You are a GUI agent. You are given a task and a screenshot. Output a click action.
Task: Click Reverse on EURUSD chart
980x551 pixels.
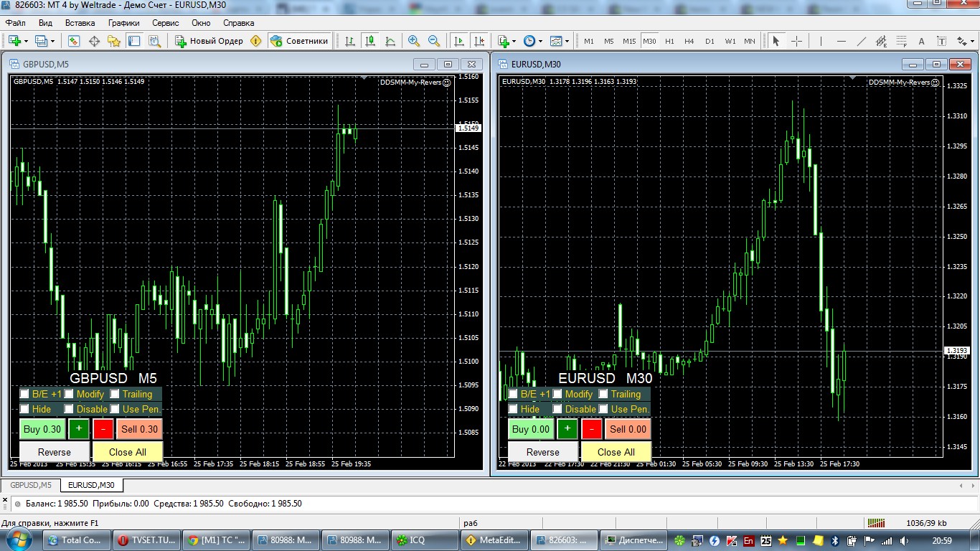pyautogui.click(x=543, y=452)
